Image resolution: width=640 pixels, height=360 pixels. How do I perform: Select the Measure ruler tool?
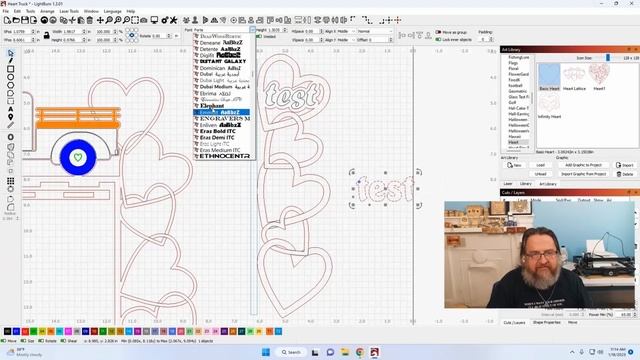coord(11,125)
